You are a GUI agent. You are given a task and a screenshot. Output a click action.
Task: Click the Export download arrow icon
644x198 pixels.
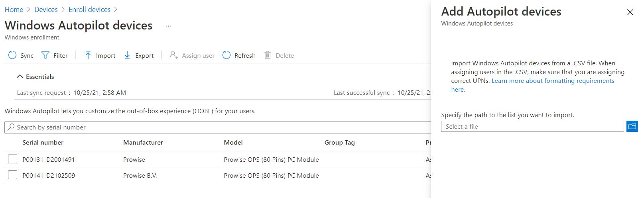(127, 55)
